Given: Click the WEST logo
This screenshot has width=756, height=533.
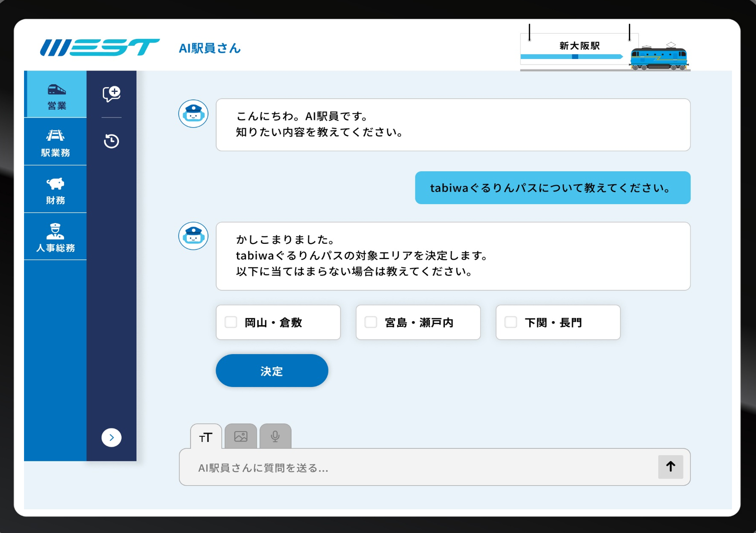Looking at the screenshot, I should point(100,48).
